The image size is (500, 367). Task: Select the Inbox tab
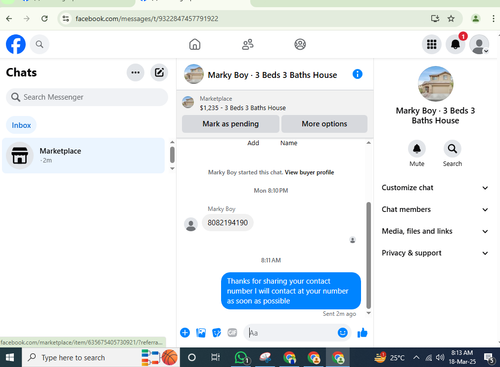[x=21, y=125]
